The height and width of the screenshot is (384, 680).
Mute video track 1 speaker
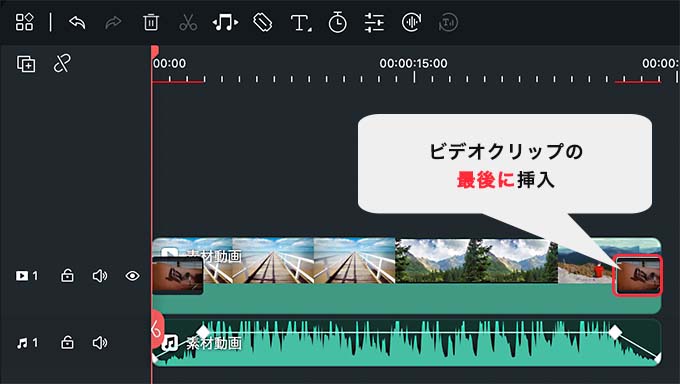click(100, 276)
